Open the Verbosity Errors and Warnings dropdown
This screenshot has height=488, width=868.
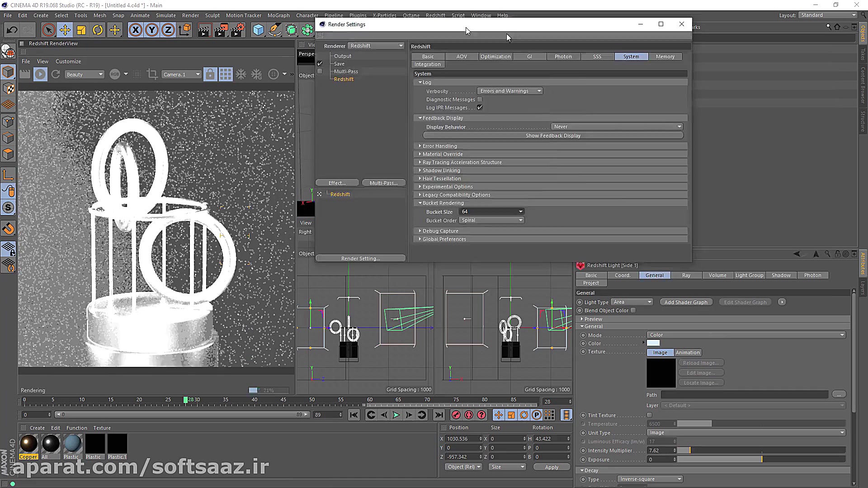tap(510, 91)
